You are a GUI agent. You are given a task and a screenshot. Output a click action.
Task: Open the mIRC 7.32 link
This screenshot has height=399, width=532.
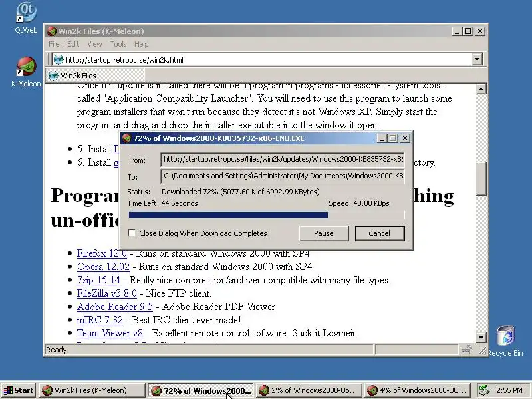100,320
